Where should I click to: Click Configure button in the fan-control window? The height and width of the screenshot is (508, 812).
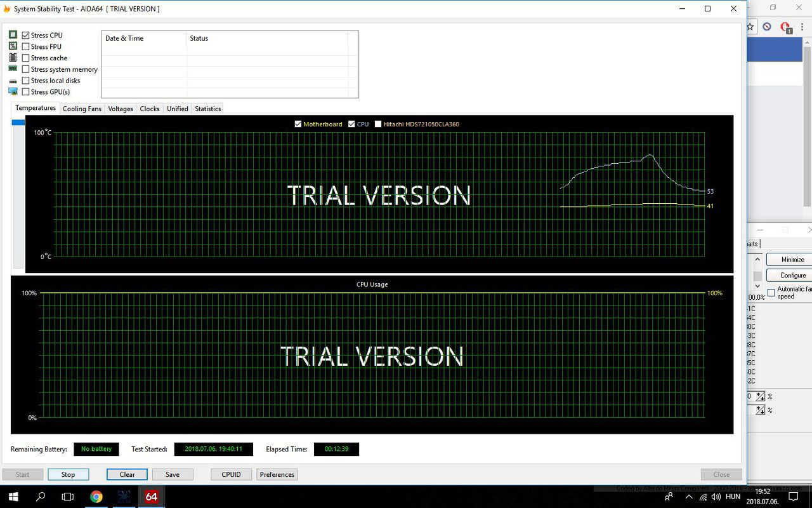pos(790,276)
